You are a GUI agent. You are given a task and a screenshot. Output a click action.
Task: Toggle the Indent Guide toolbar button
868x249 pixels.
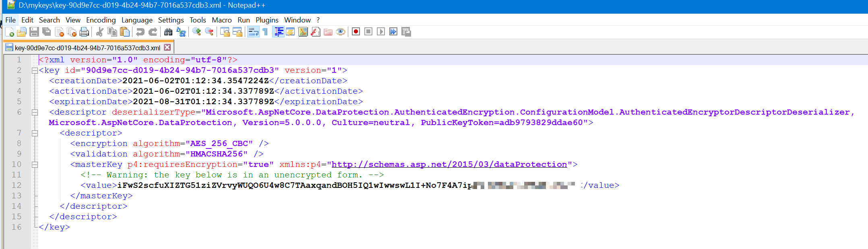click(x=278, y=32)
